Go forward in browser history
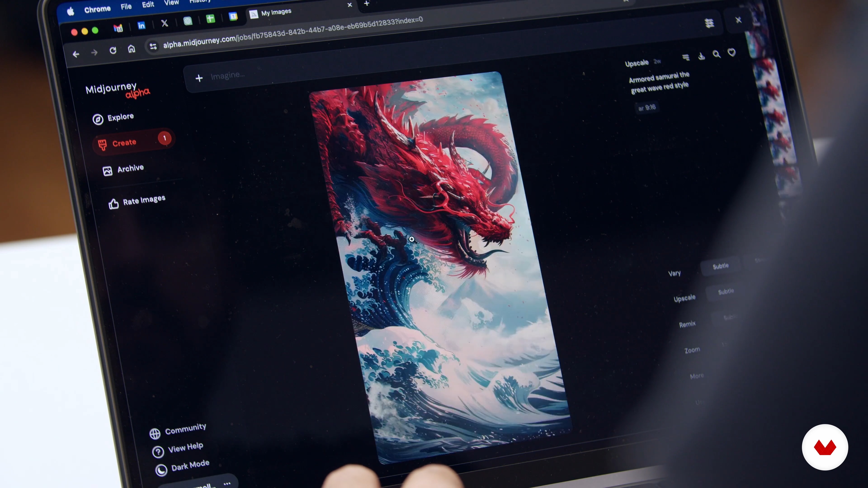868x488 pixels. tap(94, 53)
